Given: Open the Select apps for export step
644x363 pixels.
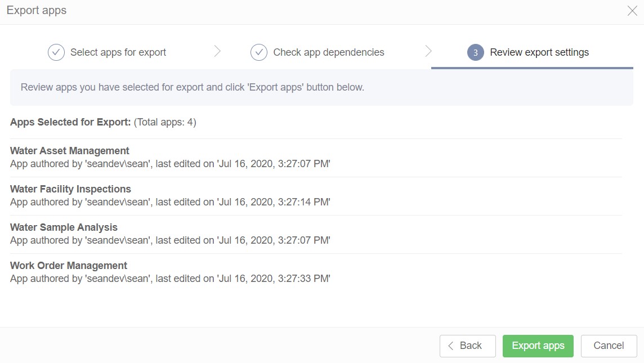Looking at the screenshot, I should point(118,52).
